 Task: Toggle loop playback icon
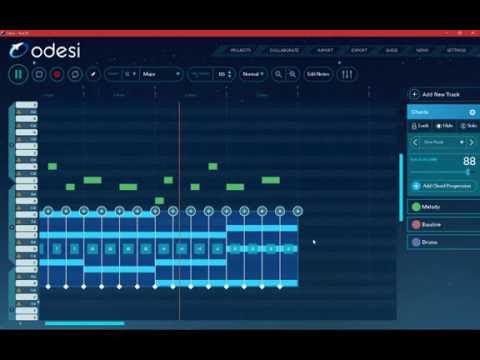[x=75, y=74]
